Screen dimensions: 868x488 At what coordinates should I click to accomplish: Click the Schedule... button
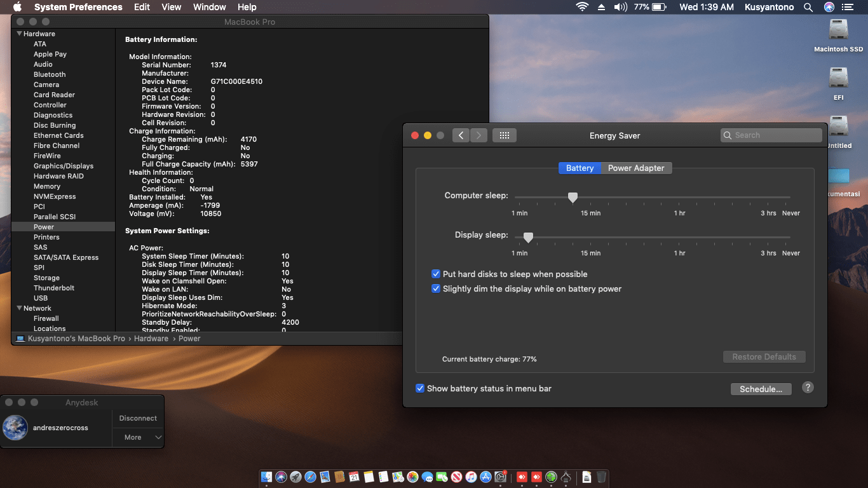(761, 389)
